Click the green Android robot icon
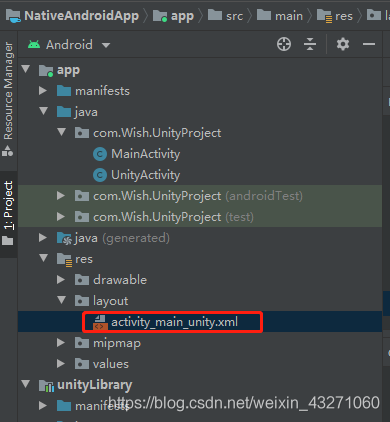The width and height of the screenshot is (390, 422). pyautogui.click(x=34, y=44)
